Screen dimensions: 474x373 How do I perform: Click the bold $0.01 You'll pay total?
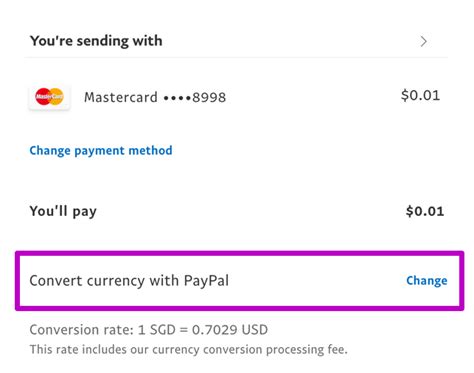coord(425,211)
